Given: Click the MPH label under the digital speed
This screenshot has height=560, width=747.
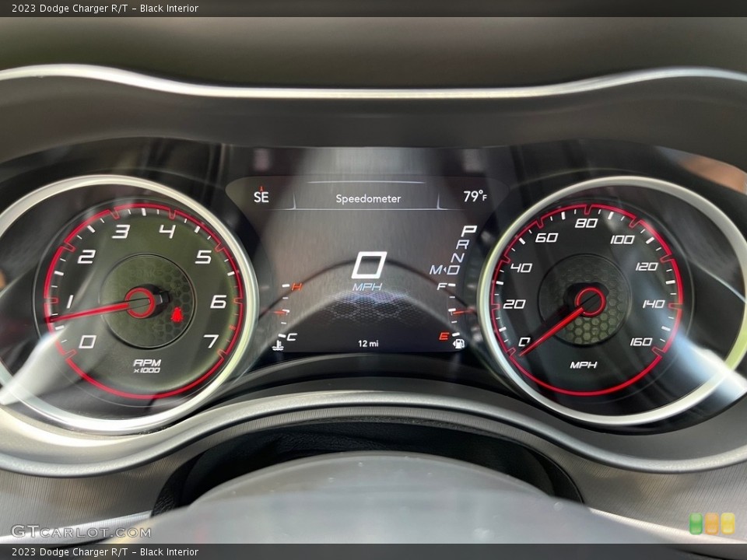Looking at the screenshot, I should tap(367, 287).
